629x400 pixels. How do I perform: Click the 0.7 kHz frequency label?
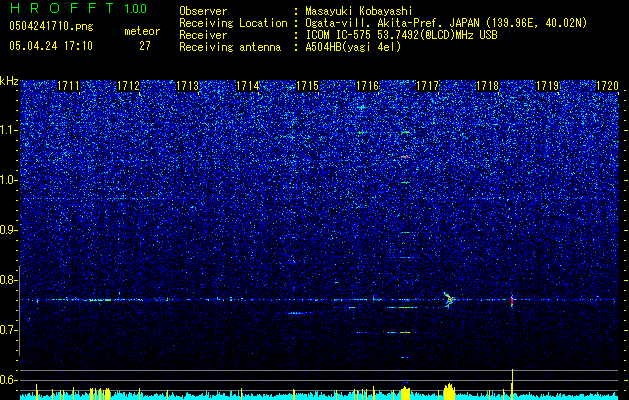pos(8,330)
